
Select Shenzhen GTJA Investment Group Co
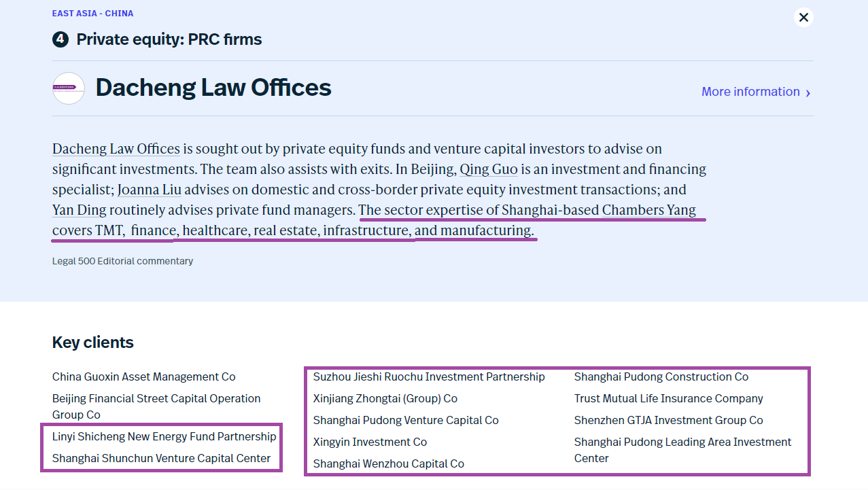(668, 420)
